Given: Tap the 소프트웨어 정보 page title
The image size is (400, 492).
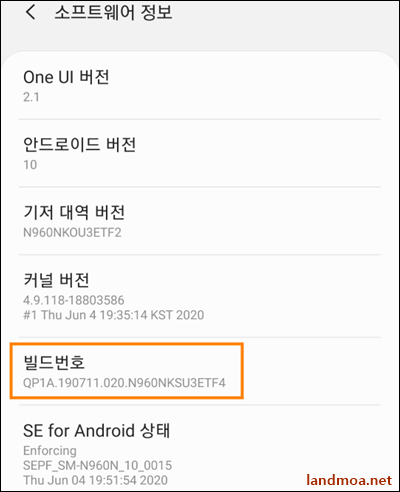Looking at the screenshot, I should 114,13.
